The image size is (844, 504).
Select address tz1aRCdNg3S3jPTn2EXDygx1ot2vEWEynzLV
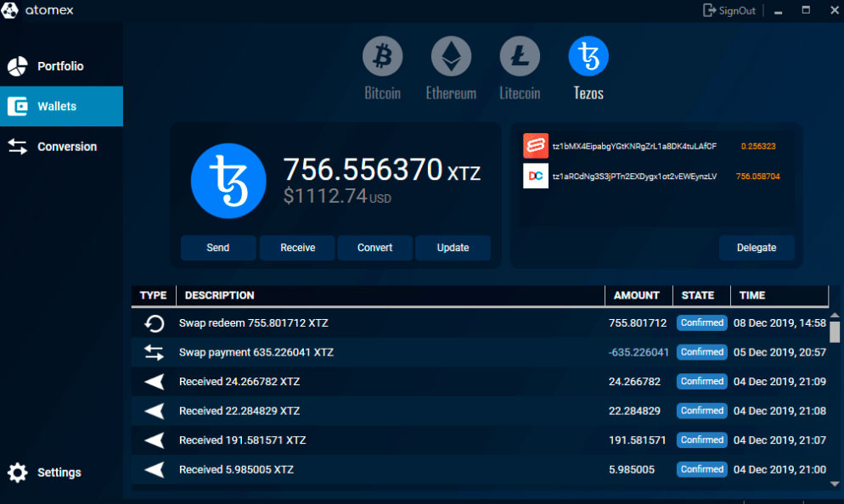pos(634,176)
